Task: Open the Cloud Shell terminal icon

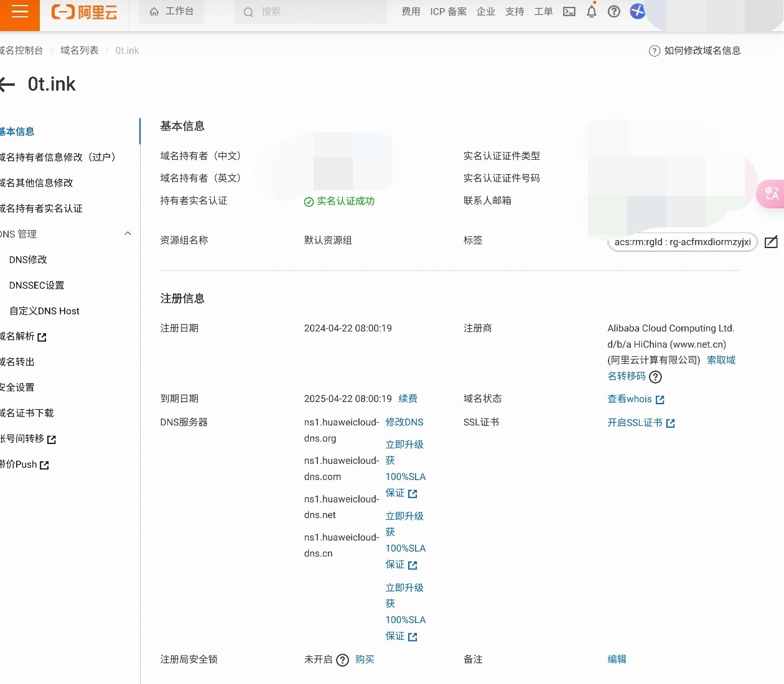Action: tap(569, 12)
